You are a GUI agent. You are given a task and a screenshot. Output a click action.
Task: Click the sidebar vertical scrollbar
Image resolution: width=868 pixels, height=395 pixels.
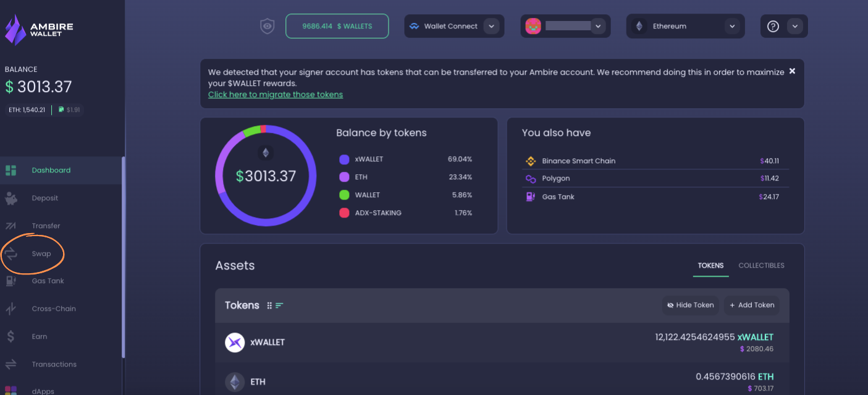click(123, 257)
